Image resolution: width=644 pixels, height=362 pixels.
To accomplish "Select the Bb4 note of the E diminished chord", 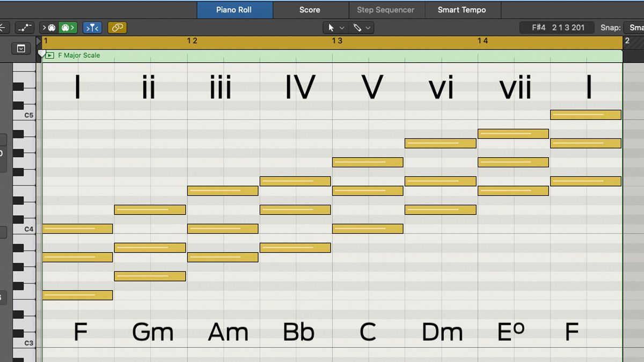I will [x=513, y=134].
